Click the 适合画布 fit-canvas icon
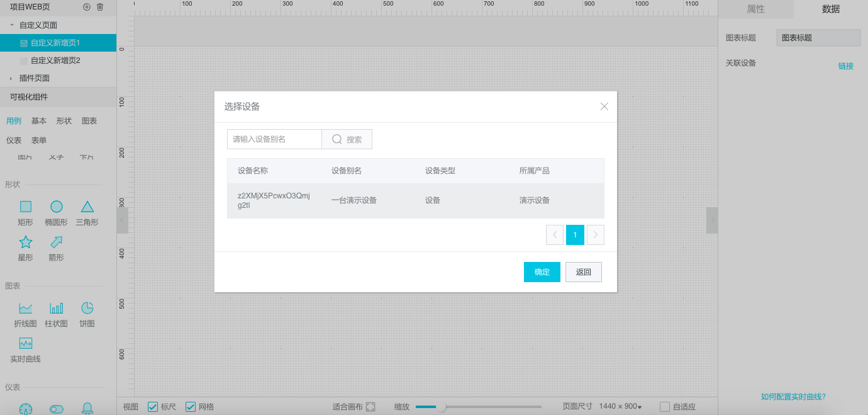The width and height of the screenshot is (868, 415). coord(370,407)
